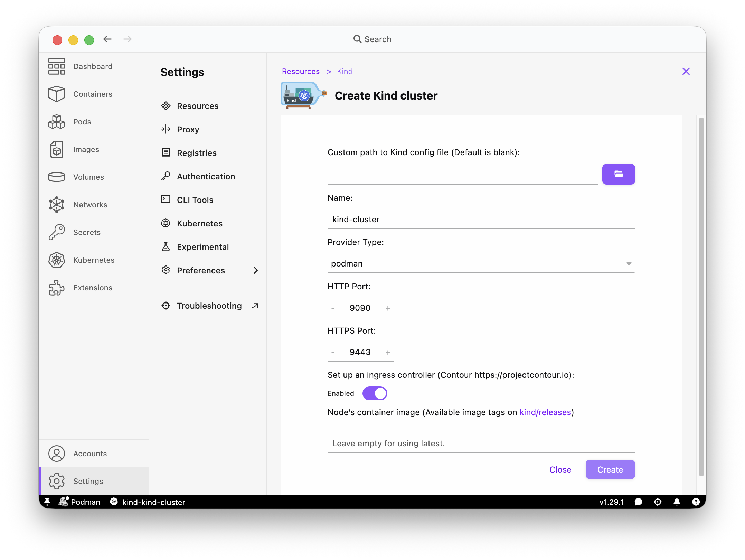The image size is (745, 560).
Task: Click the HTTPS Port 9443 number field
Action: pyautogui.click(x=360, y=352)
